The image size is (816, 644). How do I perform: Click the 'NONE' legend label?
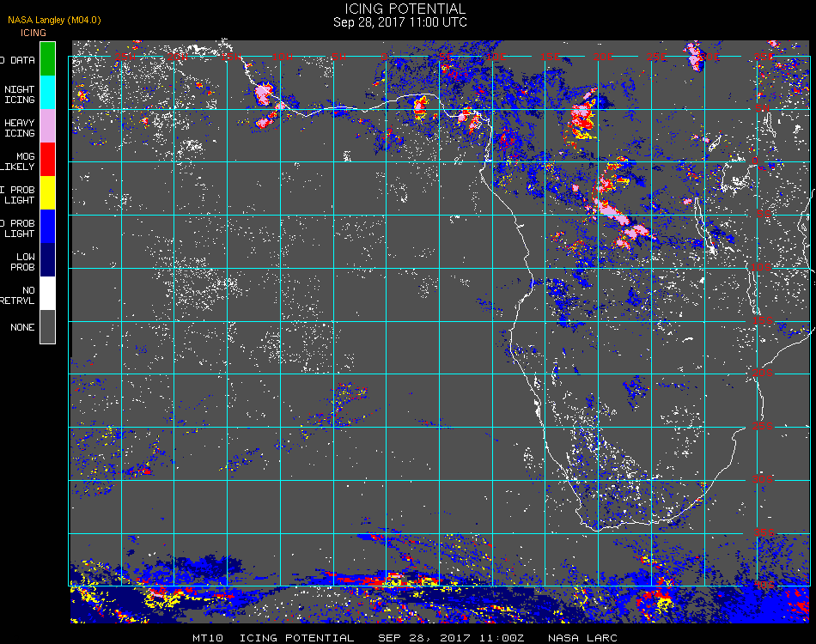(x=22, y=327)
